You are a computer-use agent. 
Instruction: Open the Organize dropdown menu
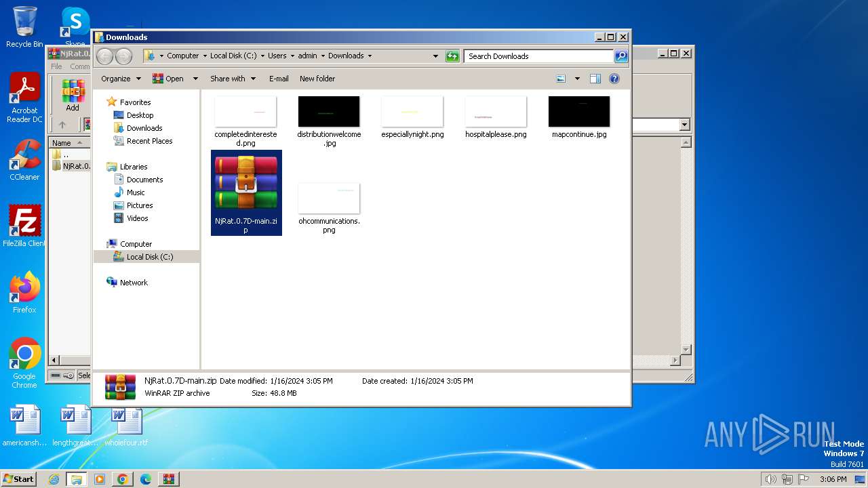pyautogui.click(x=121, y=79)
